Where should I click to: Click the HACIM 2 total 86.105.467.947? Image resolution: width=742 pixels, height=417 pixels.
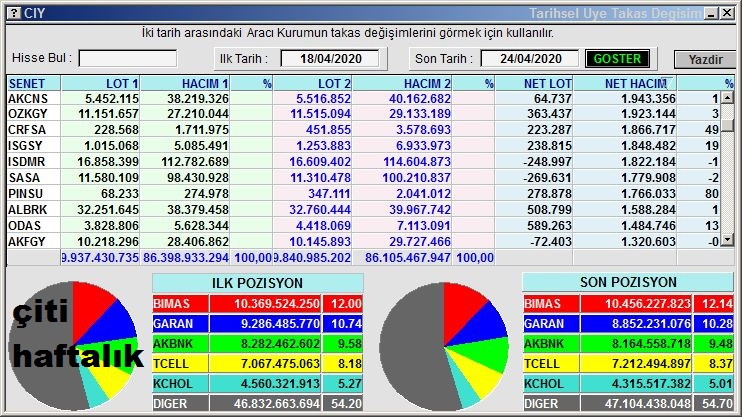click(407, 257)
